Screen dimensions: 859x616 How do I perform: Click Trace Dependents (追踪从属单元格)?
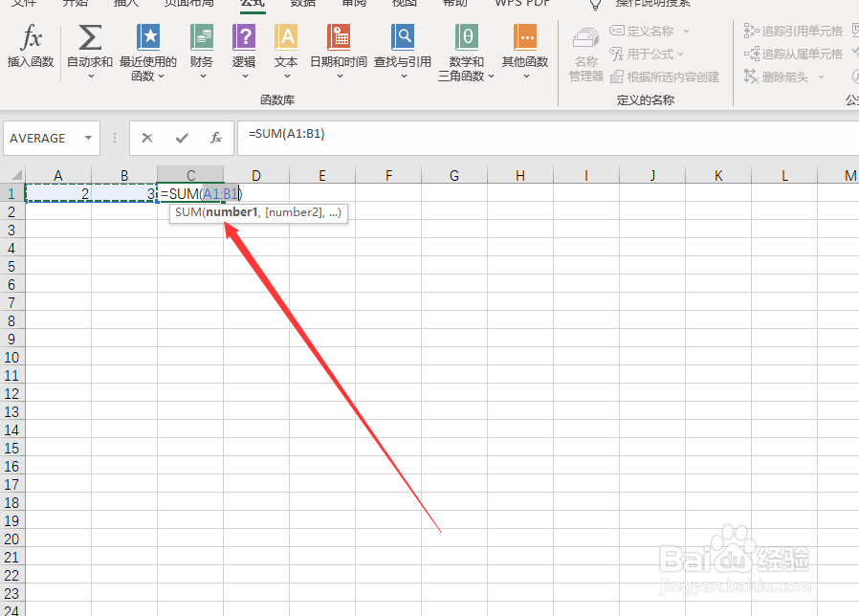tap(793, 54)
